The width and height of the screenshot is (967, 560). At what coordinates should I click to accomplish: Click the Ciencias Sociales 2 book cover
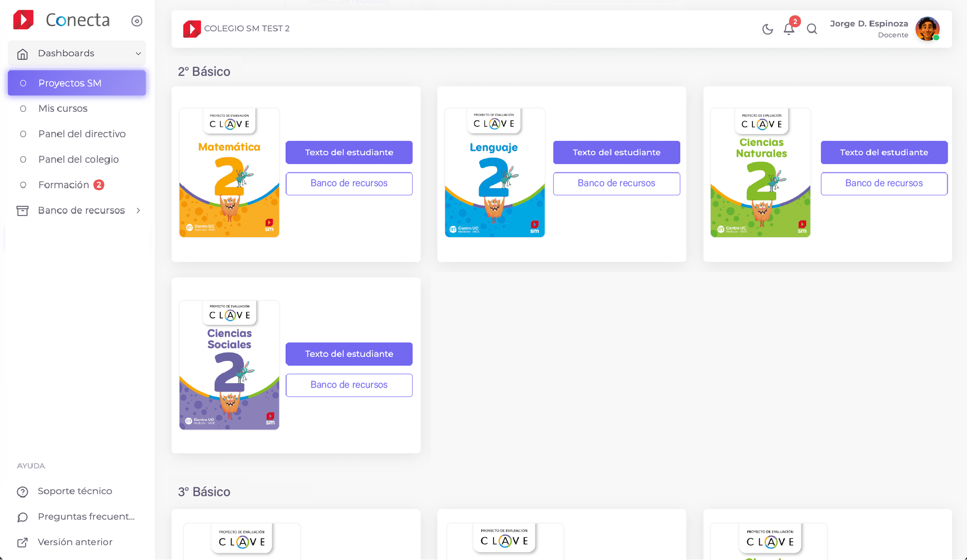point(229,365)
